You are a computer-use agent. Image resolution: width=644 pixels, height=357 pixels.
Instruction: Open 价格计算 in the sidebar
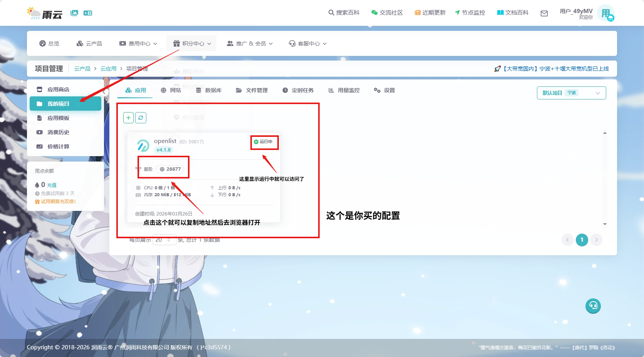pyautogui.click(x=65, y=147)
